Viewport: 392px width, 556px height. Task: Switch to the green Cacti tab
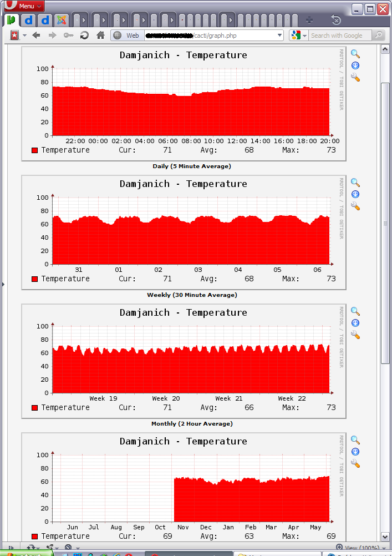pyautogui.click(x=11, y=20)
